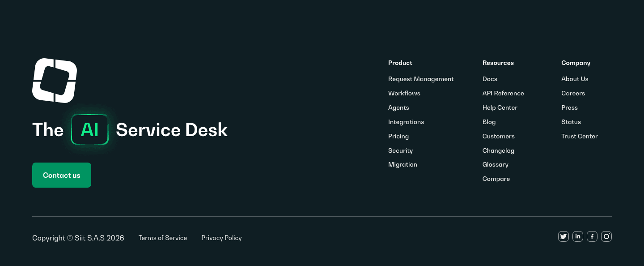Visit the Help Center
The height and width of the screenshot is (266, 644).
(x=500, y=107)
